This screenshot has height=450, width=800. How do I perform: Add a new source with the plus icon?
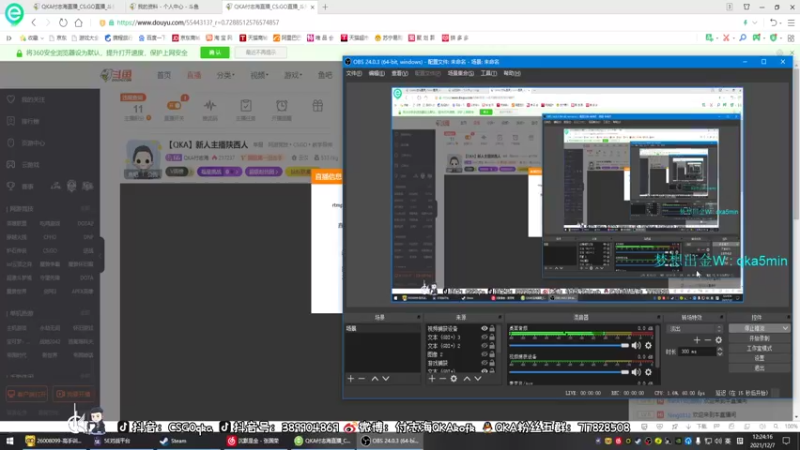[432, 379]
